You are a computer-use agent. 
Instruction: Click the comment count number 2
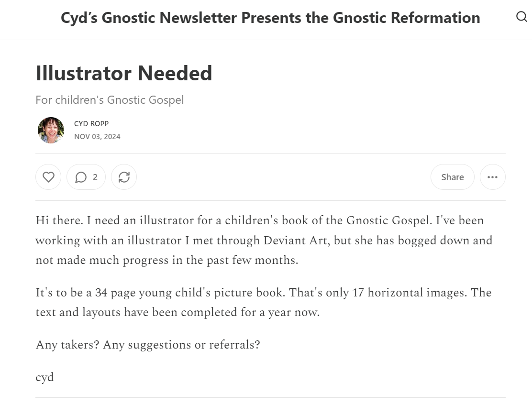point(95,177)
